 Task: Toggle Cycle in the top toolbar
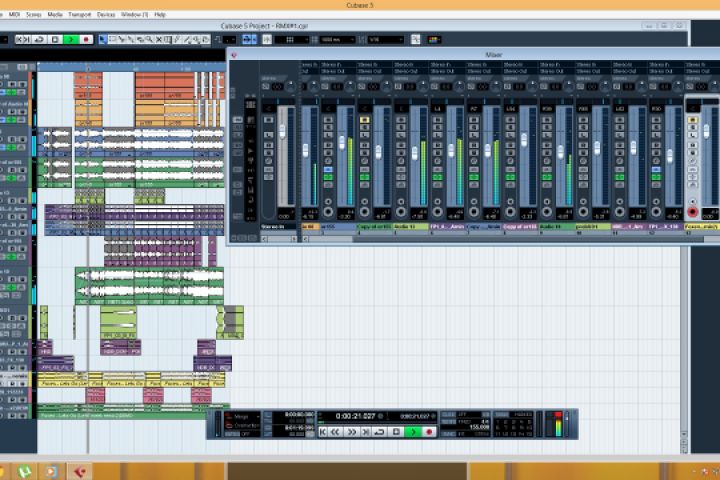point(39,40)
